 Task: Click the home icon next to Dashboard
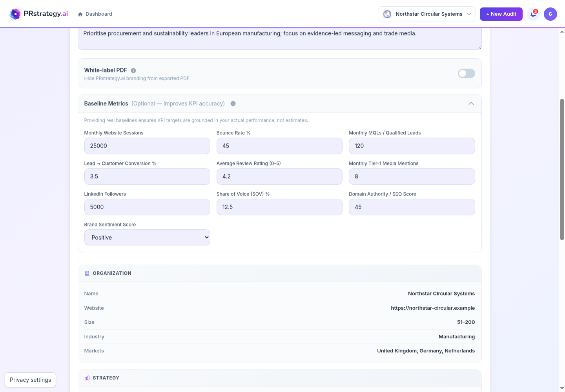[80, 14]
